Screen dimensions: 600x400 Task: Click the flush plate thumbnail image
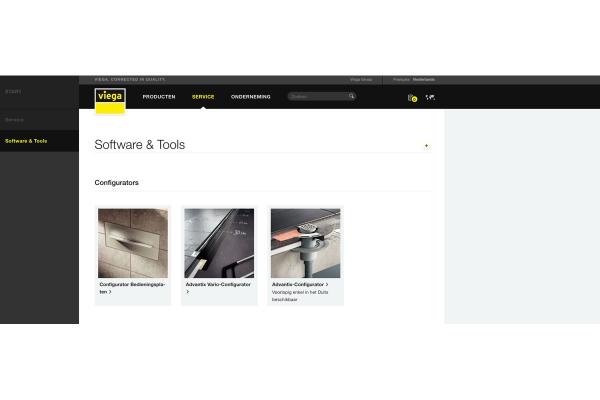(x=133, y=243)
